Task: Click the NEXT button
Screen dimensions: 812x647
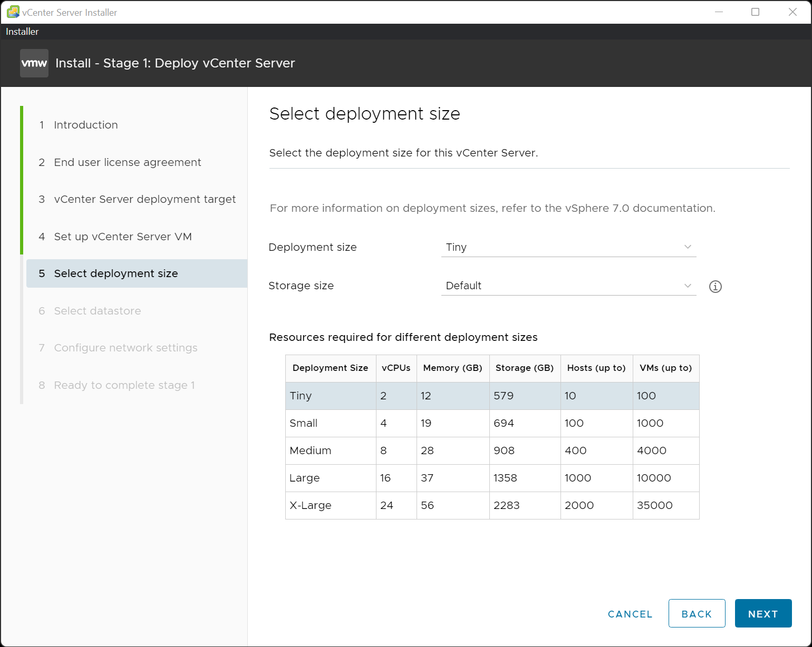Action: (x=763, y=613)
